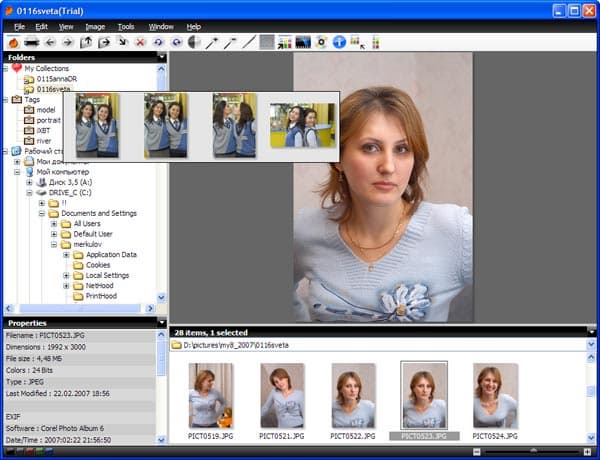The height and width of the screenshot is (460, 600).
Task: Open the Edit menu
Action: (x=41, y=27)
